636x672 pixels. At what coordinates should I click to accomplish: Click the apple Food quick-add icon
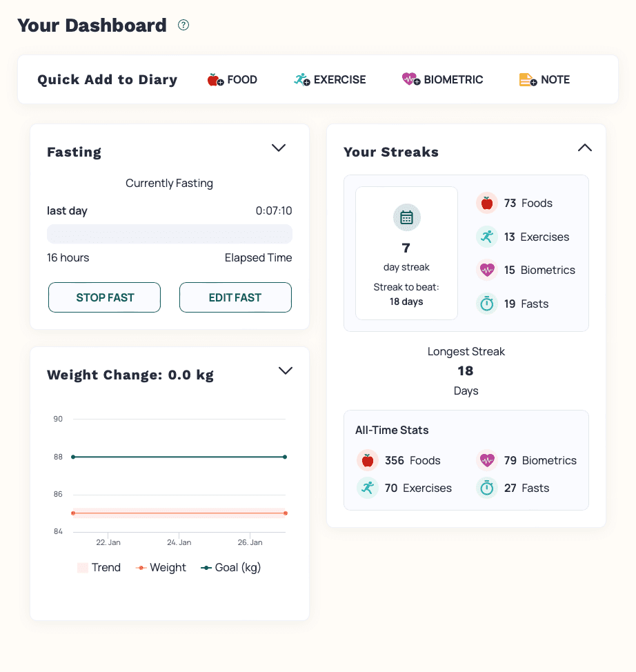(215, 80)
